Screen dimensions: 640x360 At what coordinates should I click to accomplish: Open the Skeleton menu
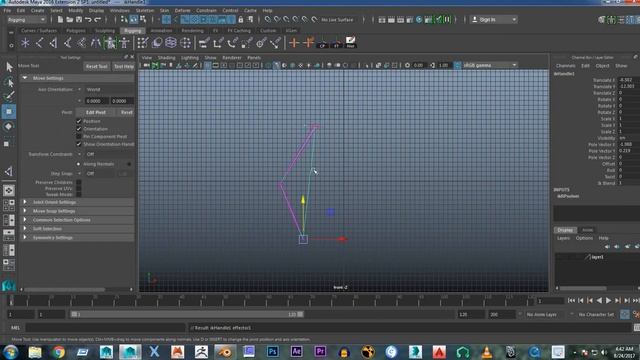point(144,11)
